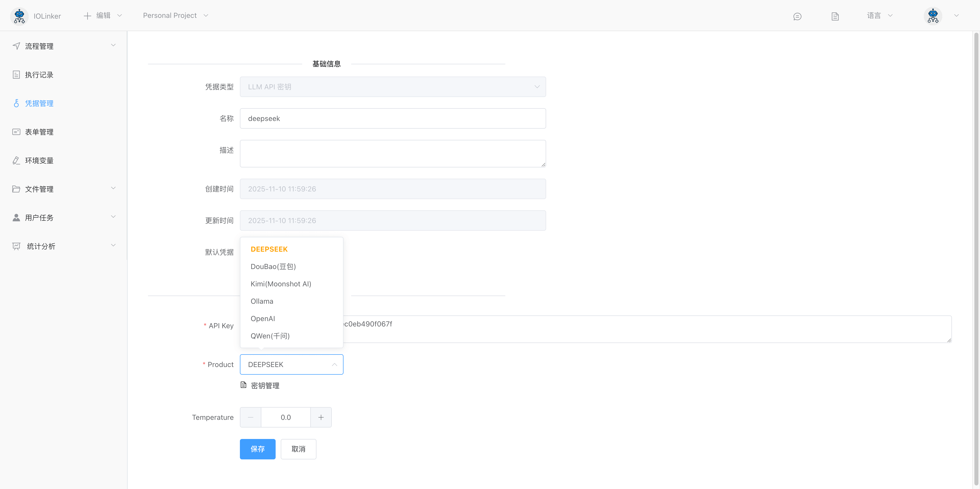
Task: Choose Kimi(Moonshot AI) option
Action: (281, 284)
